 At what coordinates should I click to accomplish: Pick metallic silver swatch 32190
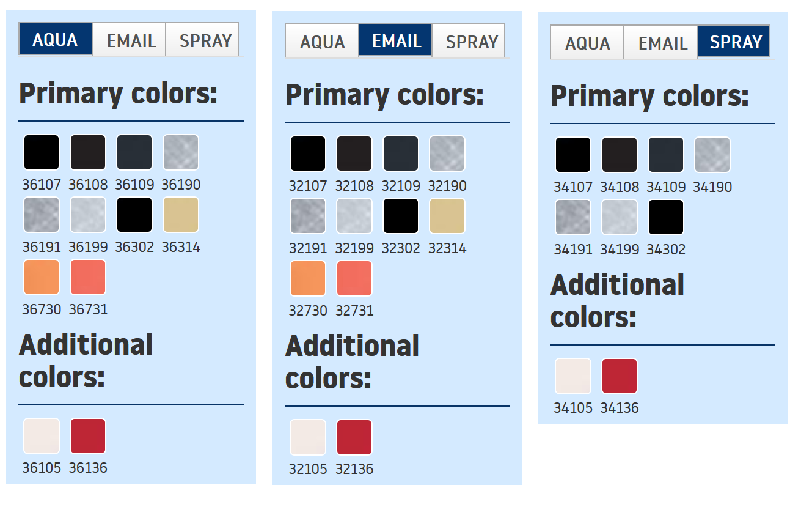[447, 154]
